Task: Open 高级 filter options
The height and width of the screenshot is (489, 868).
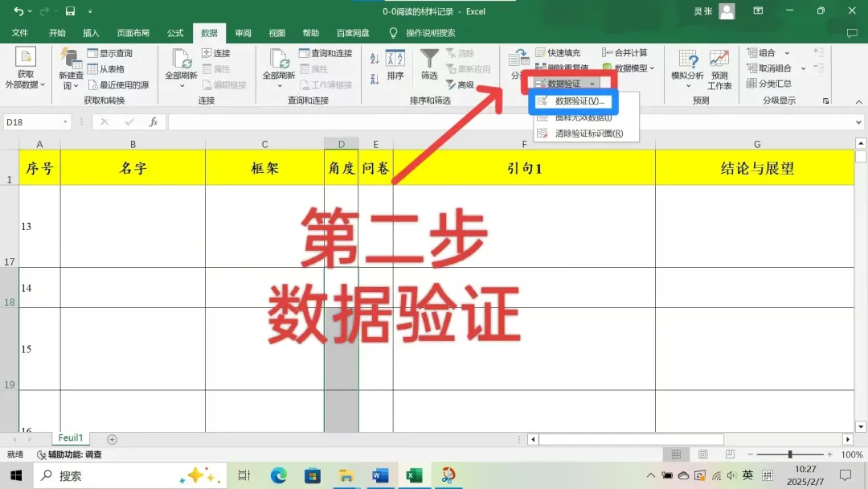Action: pos(460,84)
